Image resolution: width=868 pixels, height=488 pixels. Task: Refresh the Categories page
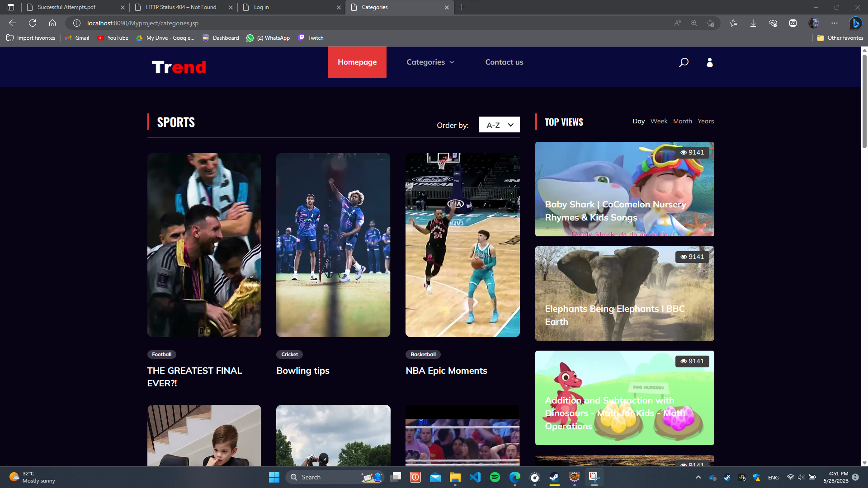click(x=32, y=23)
